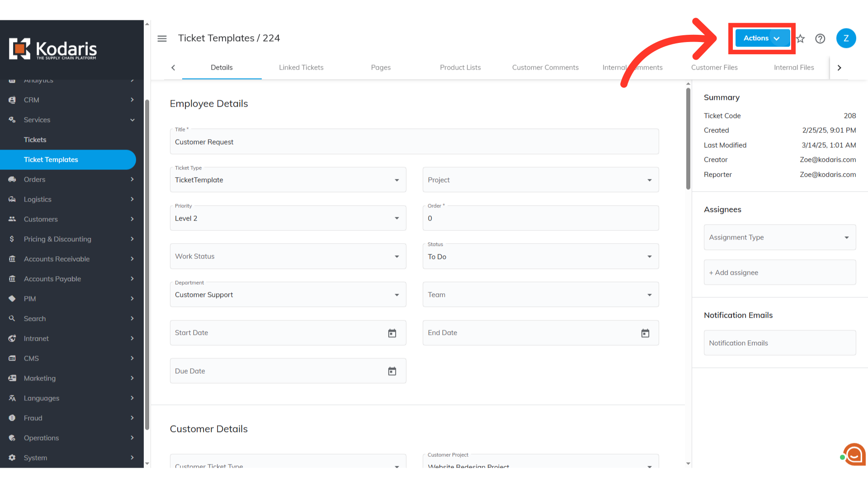Expand the Priority Level 2 dropdown
Viewport: 868px width, 488px height.
(x=288, y=218)
